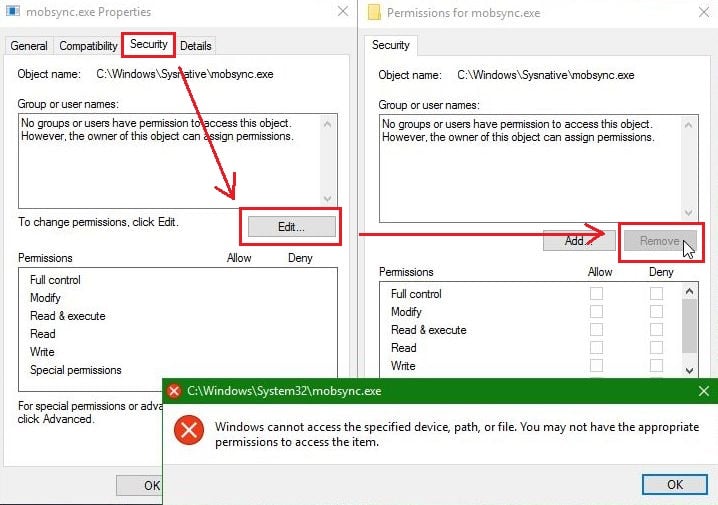
Task: Click scroll-down arrow in Permissions window user names box
Action: point(688,212)
